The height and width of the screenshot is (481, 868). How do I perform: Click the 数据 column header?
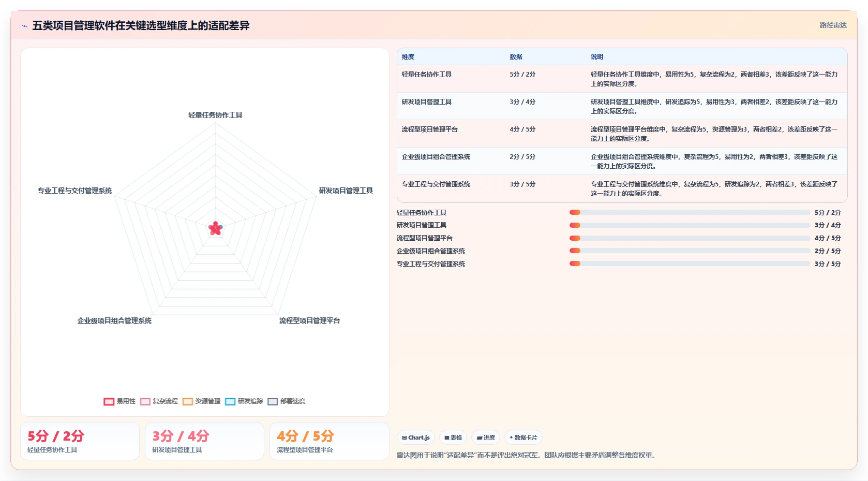[516, 57]
